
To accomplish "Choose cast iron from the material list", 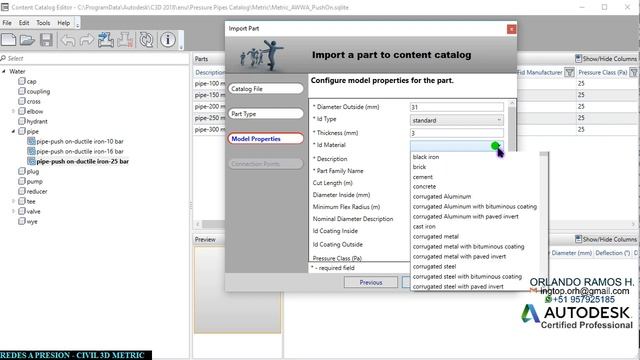I will (x=424, y=226).
